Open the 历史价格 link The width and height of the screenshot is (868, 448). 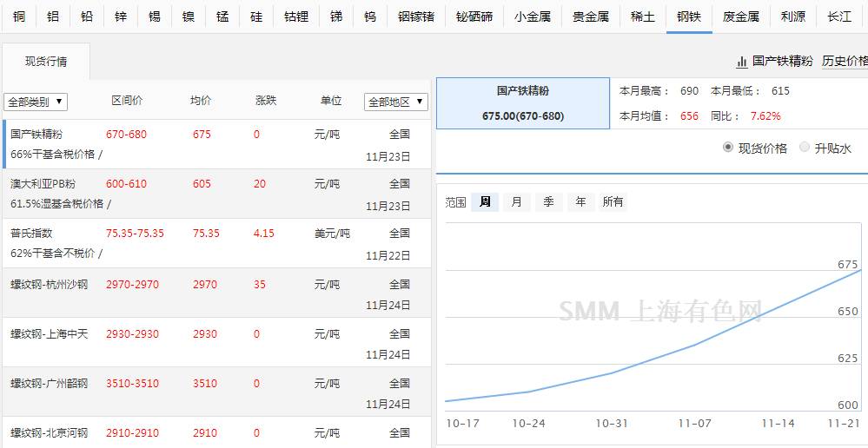tap(845, 62)
